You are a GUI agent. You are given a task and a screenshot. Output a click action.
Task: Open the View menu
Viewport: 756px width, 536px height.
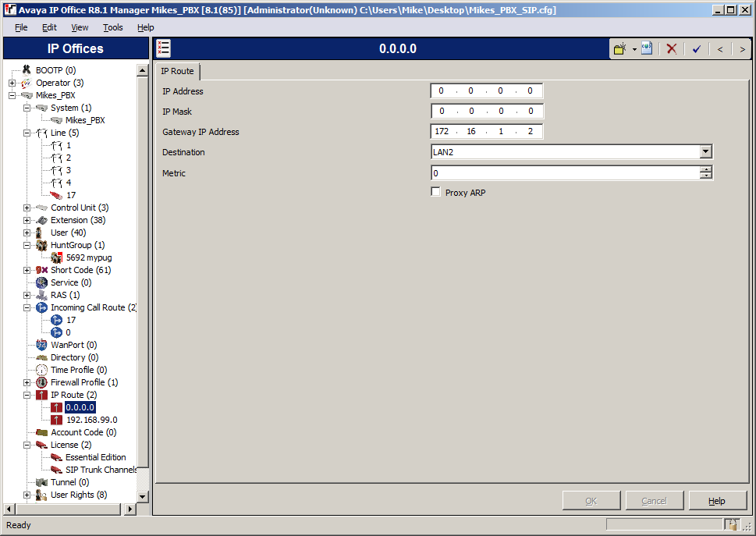pos(80,27)
